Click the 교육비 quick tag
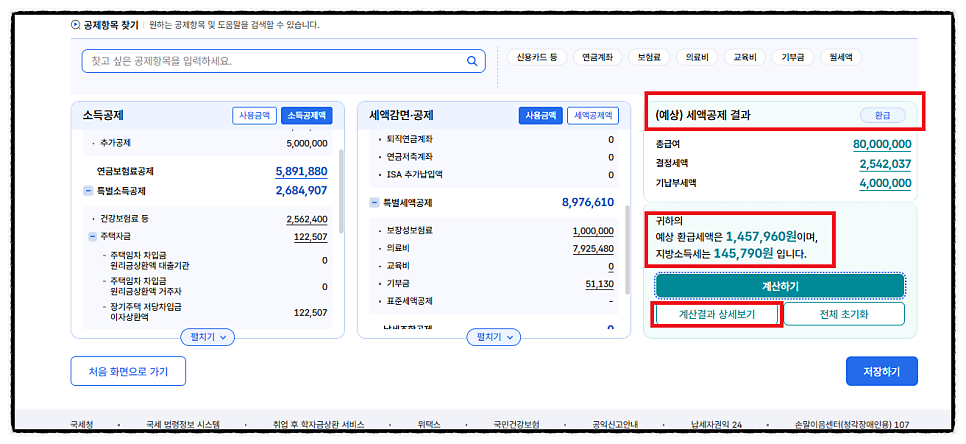Screen dimensions: 966x444 745,57
